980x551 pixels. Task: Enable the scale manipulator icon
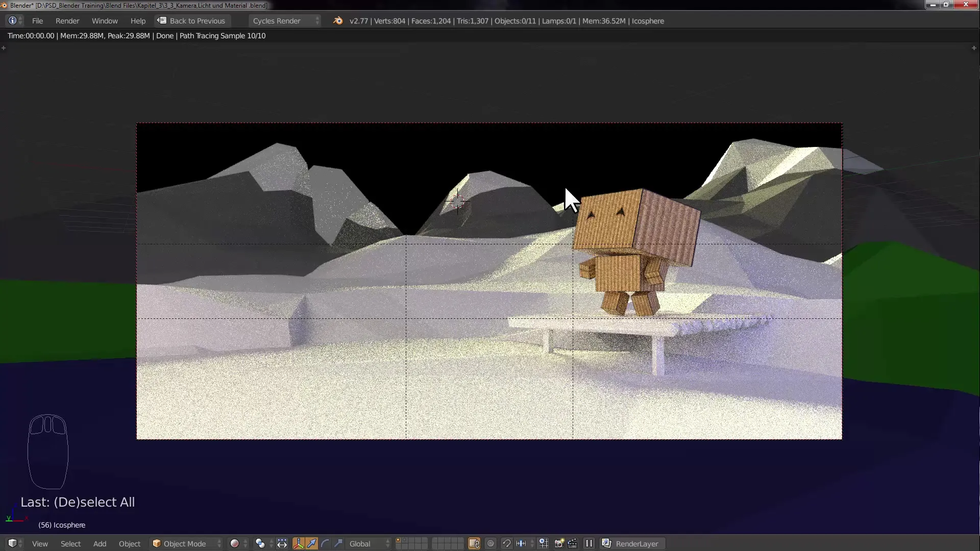point(338,544)
